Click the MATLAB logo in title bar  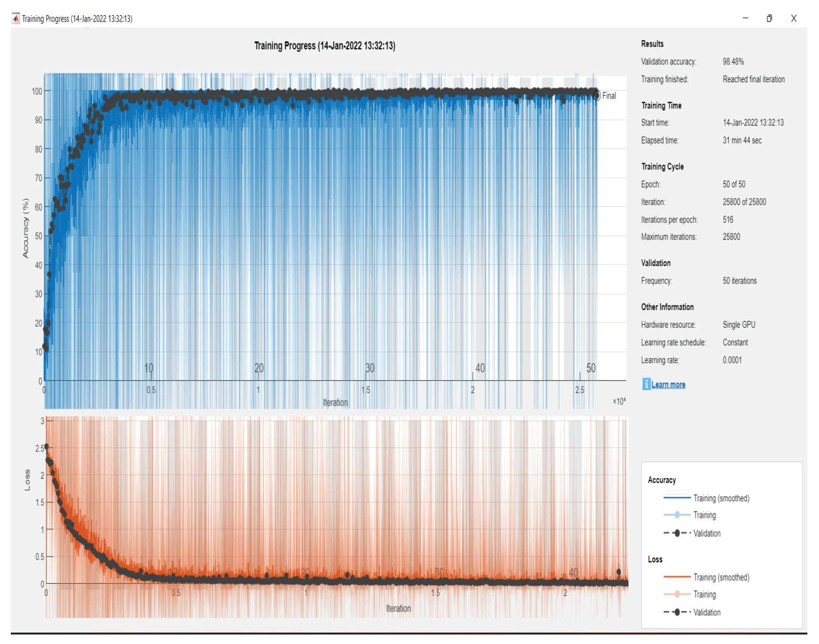16,18
